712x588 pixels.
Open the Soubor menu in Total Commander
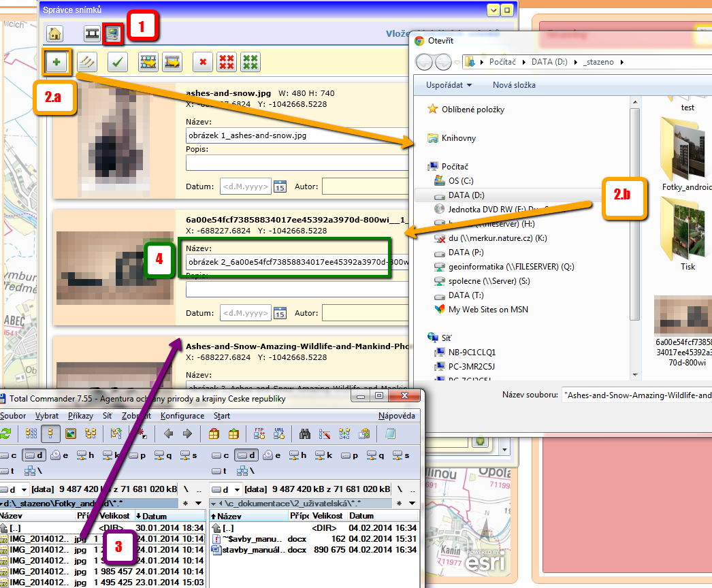coord(13,415)
